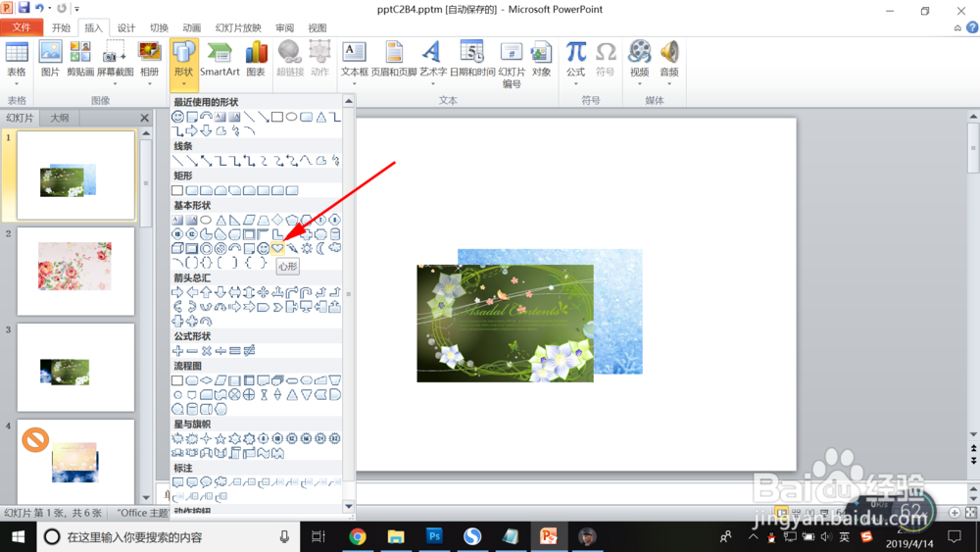Choose the Multiply sign under 公式形状
980x552 pixels.
206,351
